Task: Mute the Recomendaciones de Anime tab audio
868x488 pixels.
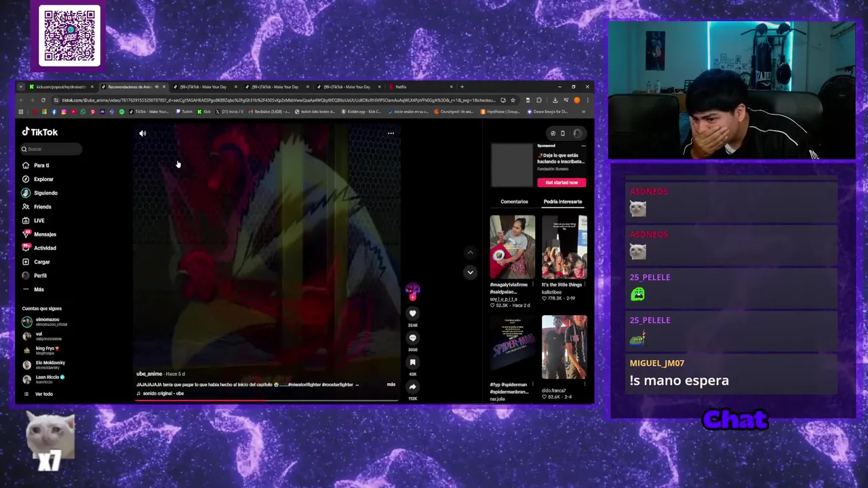Action: [x=157, y=87]
